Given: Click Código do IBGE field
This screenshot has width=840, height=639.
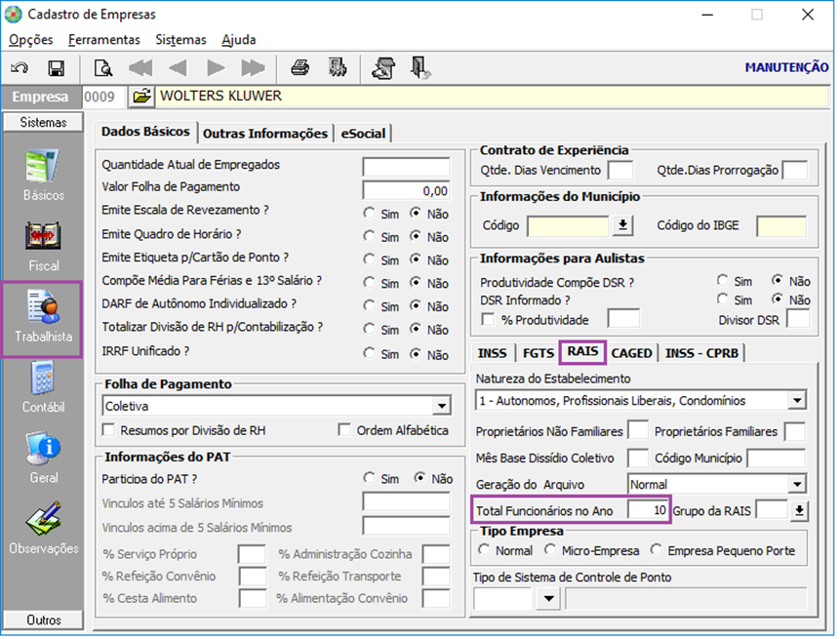Looking at the screenshot, I should 781,226.
